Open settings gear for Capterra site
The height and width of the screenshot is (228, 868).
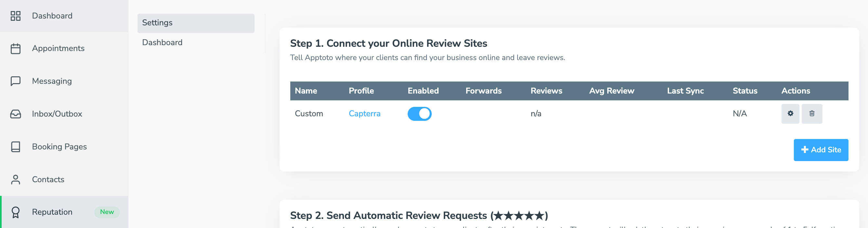point(790,114)
